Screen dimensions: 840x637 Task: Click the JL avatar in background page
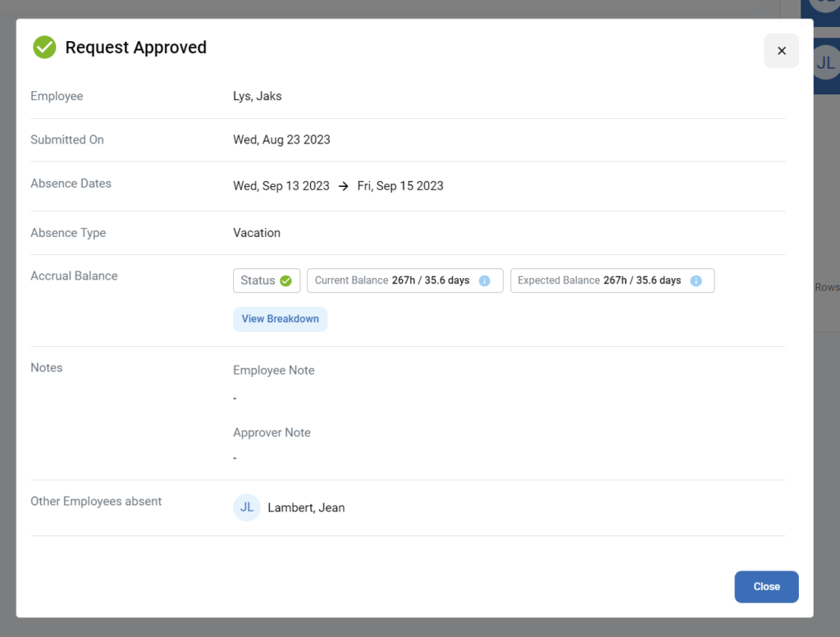[825, 63]
